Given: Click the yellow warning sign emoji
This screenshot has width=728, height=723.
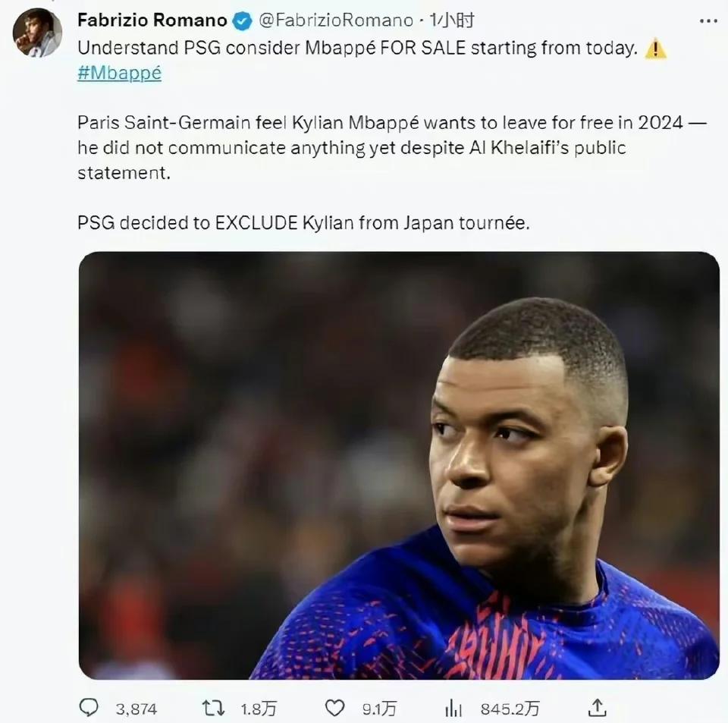Looking at the screenshot, I should 655,49.
